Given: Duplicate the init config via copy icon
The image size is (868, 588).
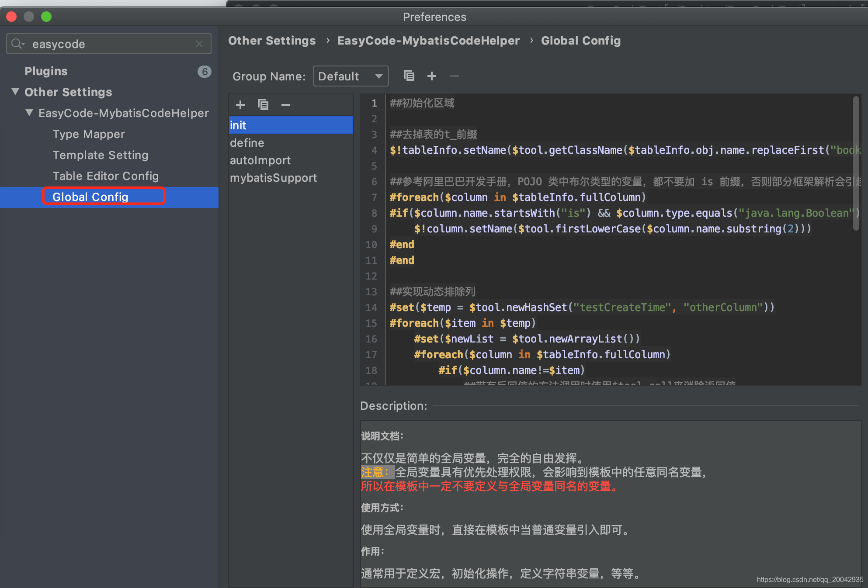Looking at the screenshot, I should click(x=263, y=104).
